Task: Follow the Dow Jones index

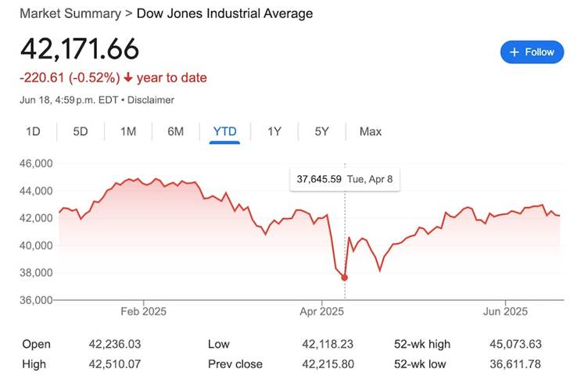Action: click(x=532, y=52)
